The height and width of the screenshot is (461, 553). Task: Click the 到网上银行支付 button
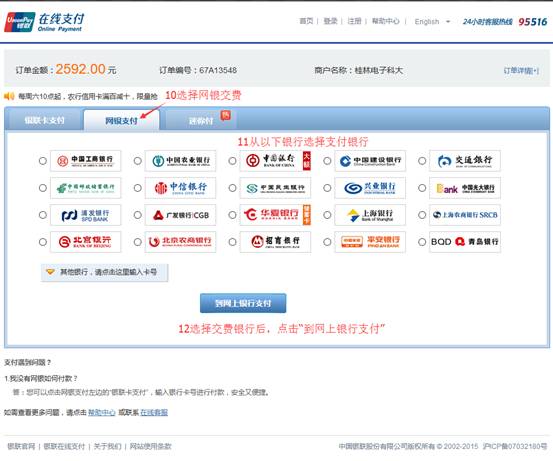(243, 303)
